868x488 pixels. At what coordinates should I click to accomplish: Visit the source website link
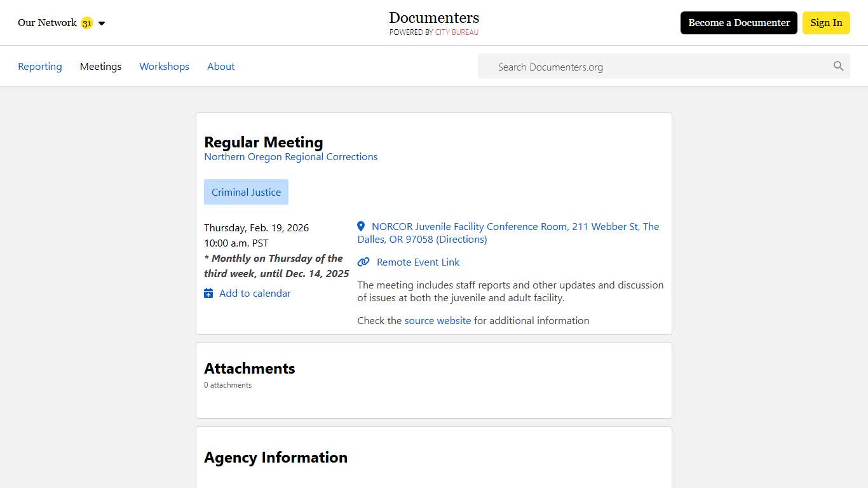pos(437,320)
